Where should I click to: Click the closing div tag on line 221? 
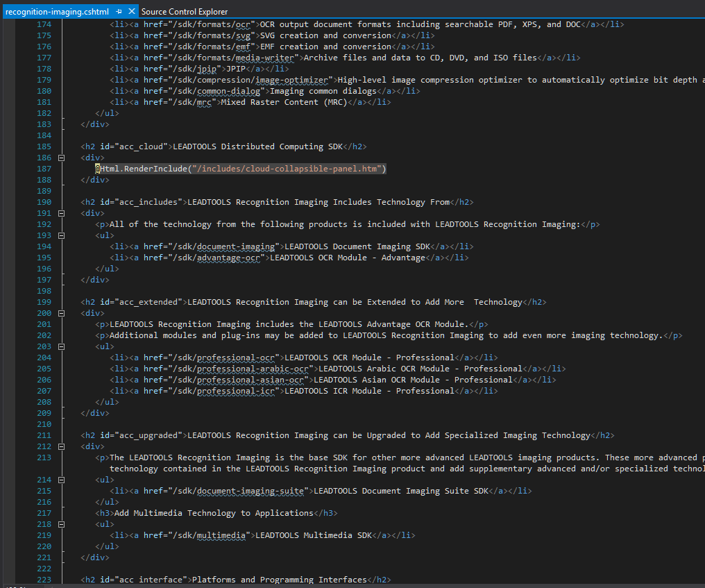pos(95,557)
